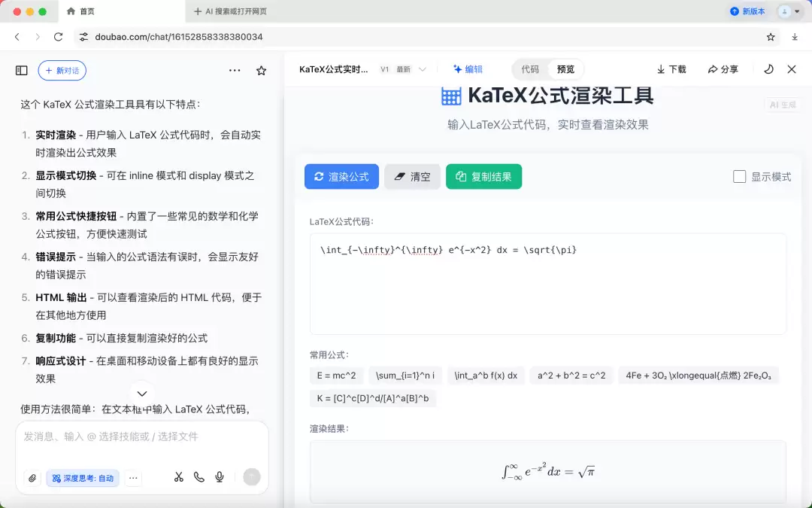Viewport: 812px width, 508px height.
Task: Click the 渲染结果: label
Action: point(329,429)
